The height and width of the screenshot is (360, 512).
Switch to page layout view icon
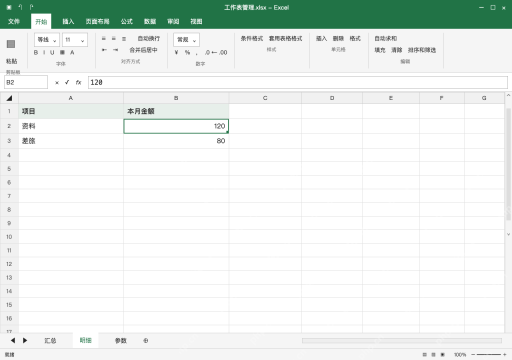(433, 355)
